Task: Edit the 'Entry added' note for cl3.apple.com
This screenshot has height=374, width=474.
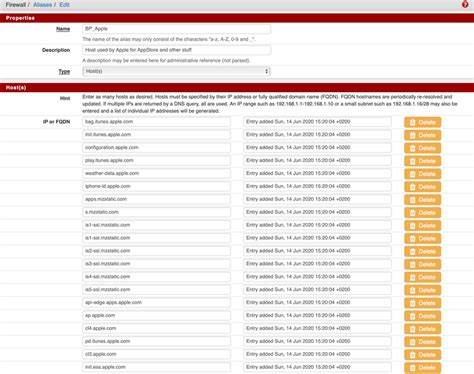Action: click(317, 354)
